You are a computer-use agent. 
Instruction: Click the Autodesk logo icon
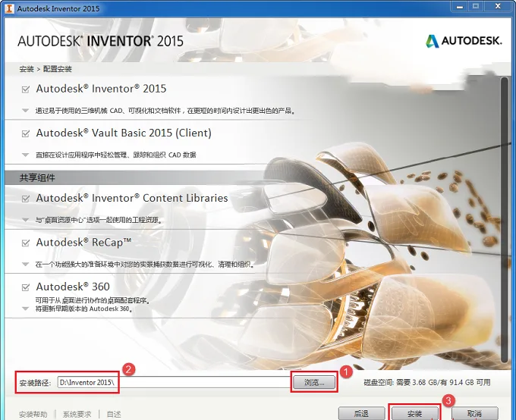pos(432,41)
